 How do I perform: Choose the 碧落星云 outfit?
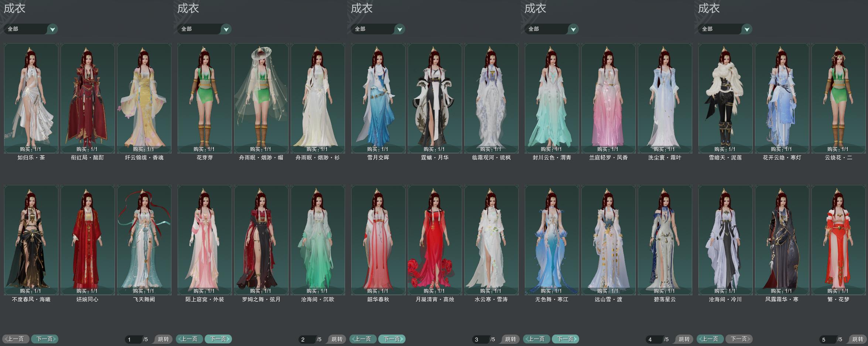665,240
